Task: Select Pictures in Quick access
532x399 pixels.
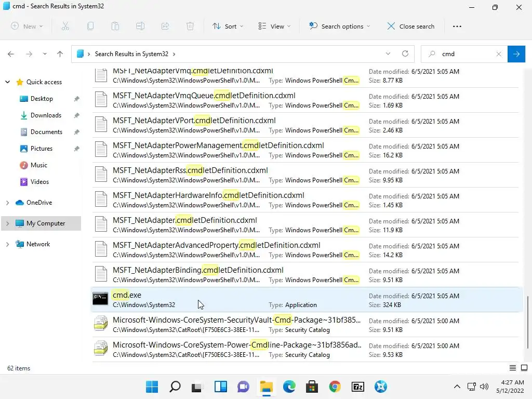Action: tap(41, 148)
